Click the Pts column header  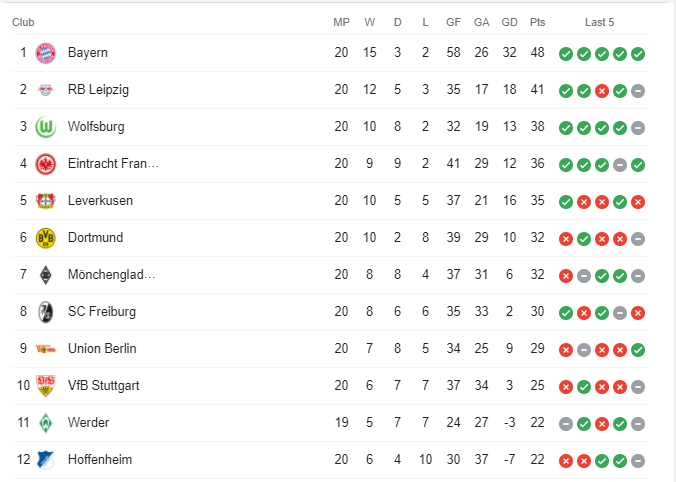pos(538,22)
